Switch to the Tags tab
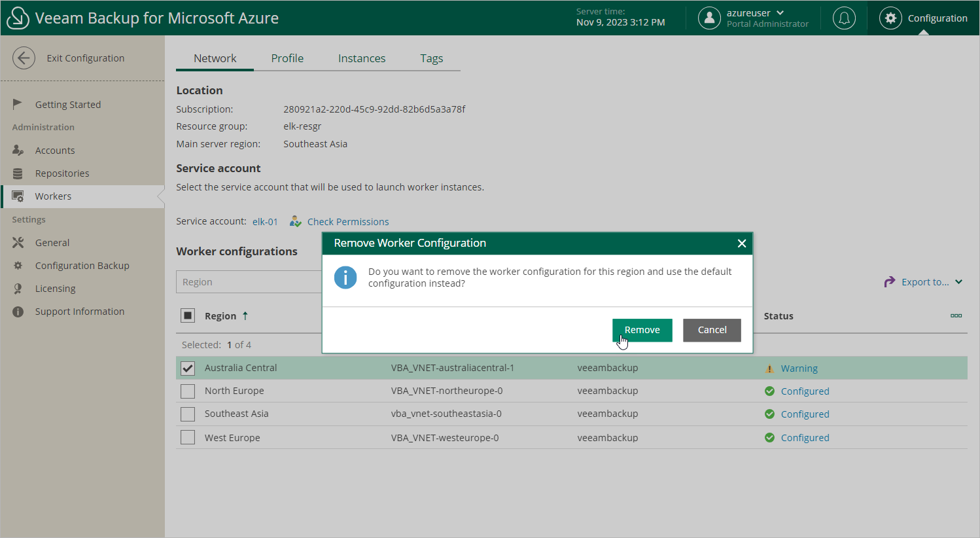This screenshot has width=980, height=538. [x=432, y=58]
